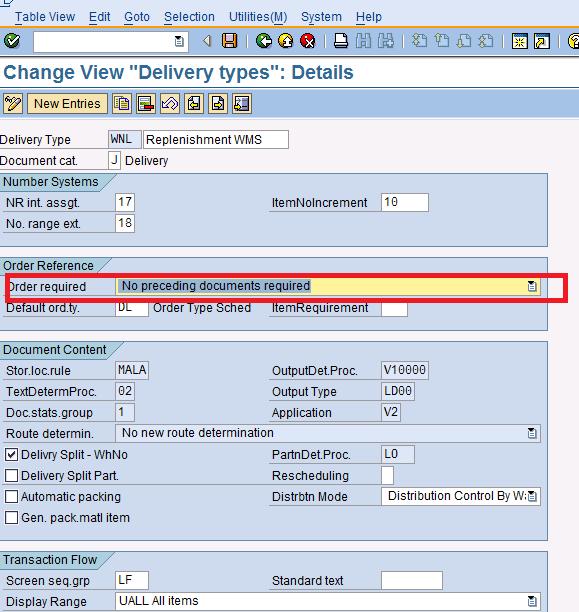Click the Delivery Type WNL field
The image size is (579, 612).
125,139
